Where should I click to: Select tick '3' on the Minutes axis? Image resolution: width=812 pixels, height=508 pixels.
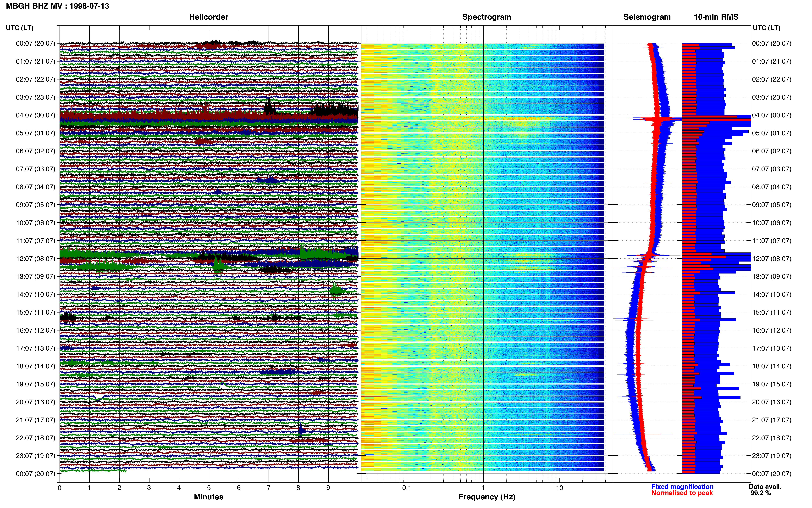pos(149,488)
